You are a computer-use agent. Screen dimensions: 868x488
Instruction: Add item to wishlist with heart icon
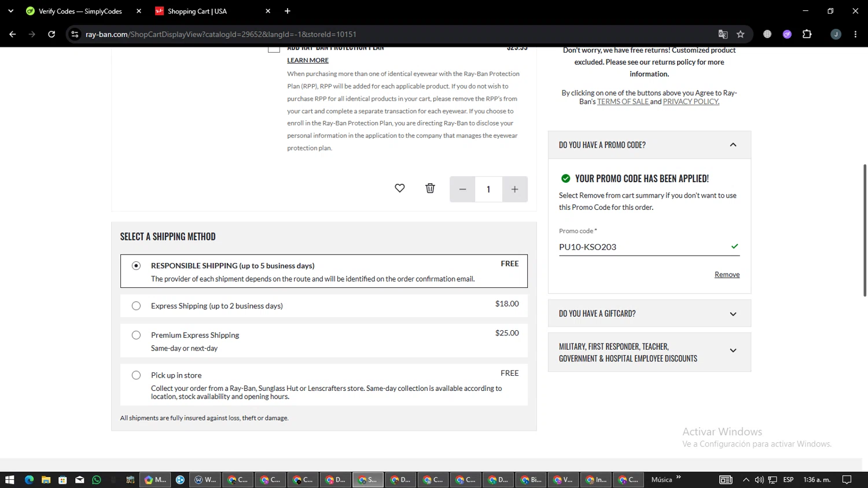coord(399,188)
